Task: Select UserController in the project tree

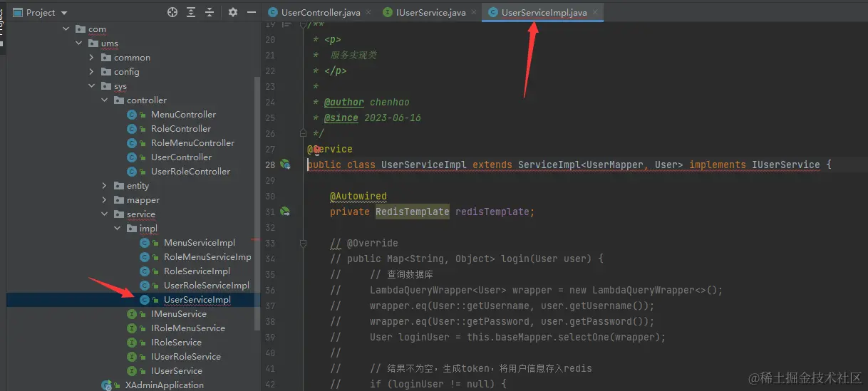Action: pos(181,157)
